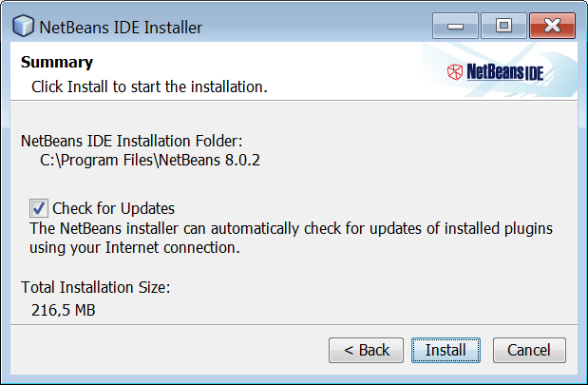Go to previous step with Back button
This screenshot has height=385, width=588.
pyautogui.click(x=366, y=350)
